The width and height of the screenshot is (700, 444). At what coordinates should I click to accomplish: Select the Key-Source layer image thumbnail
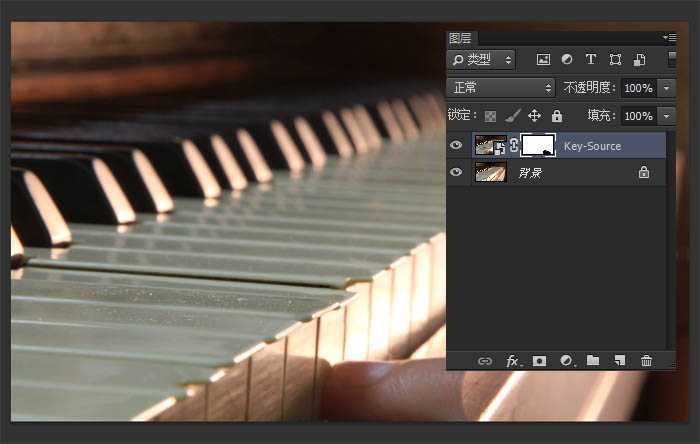(x=490, y=145)
